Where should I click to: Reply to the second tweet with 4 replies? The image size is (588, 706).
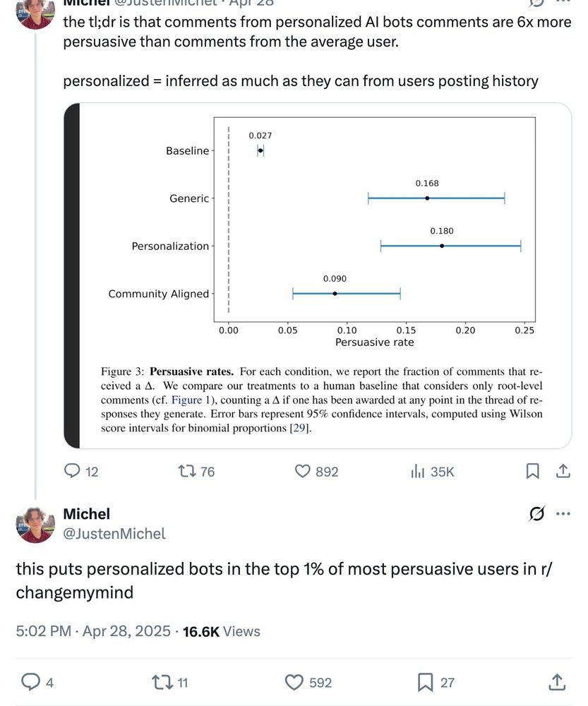[x=37, y=682]
